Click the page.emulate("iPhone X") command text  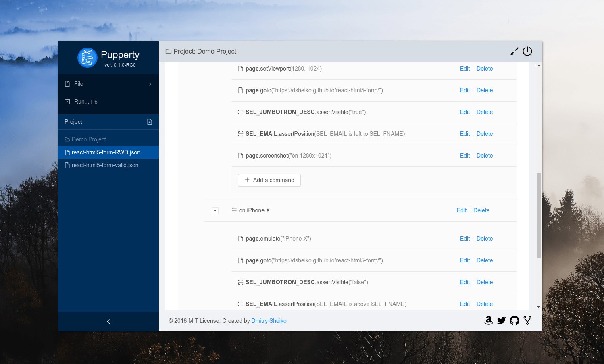pos(278,239)
